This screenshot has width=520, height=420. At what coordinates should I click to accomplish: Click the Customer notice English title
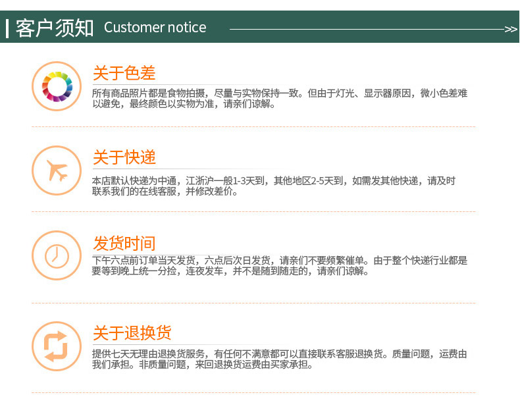(155, 28)
